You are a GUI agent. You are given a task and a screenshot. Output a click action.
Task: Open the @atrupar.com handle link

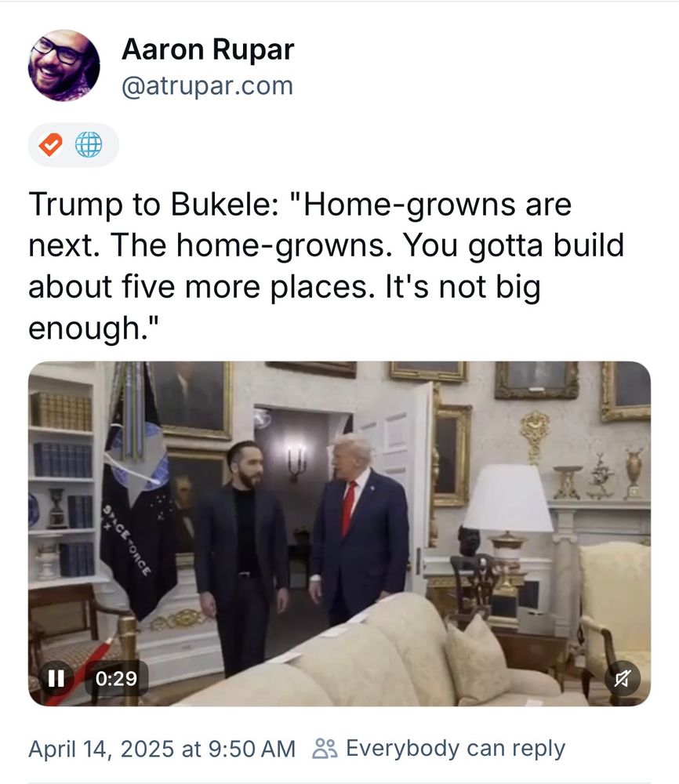click(x=207, y=85)
